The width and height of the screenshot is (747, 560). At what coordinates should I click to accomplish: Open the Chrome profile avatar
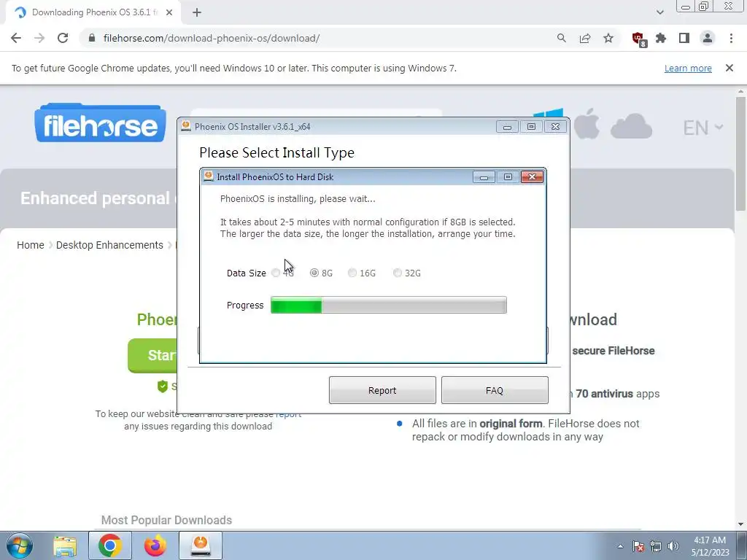tap(708, 38)
